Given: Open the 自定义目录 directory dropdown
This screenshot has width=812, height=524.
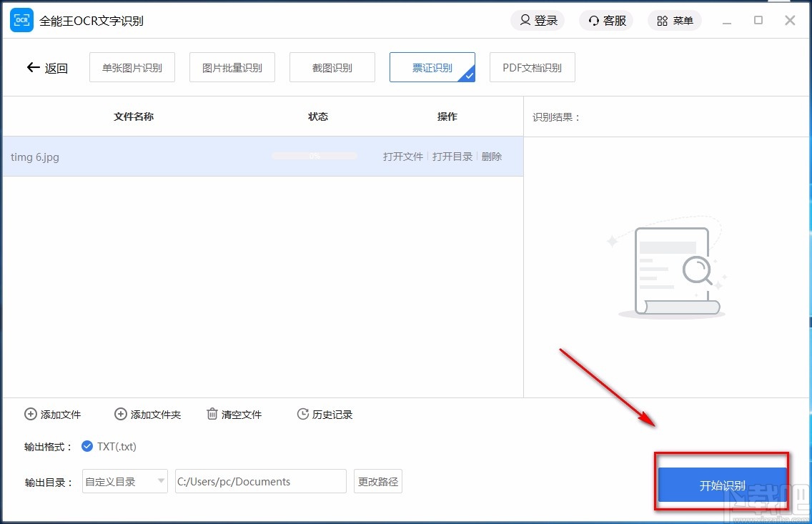Looking at the screenshot, I should tap(124, 481).
